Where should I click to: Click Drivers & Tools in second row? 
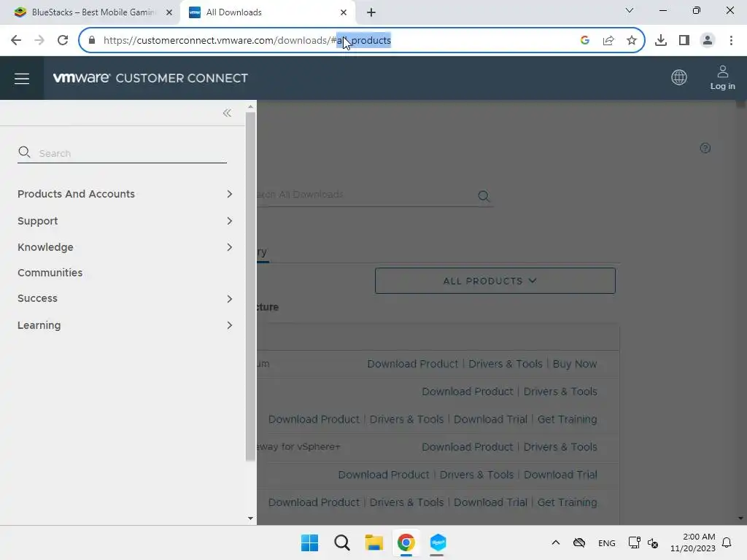(x=560, y=392)
